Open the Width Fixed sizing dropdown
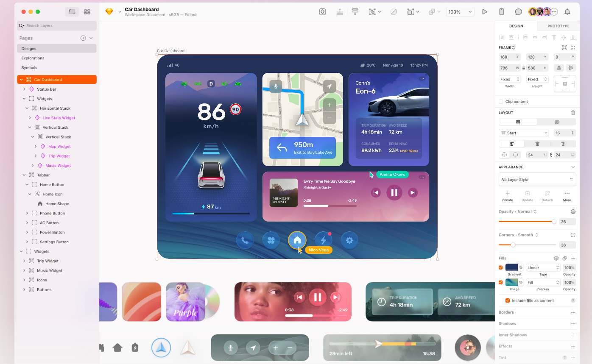The height and width of the screenshot is (364, 592). (510, 79)
